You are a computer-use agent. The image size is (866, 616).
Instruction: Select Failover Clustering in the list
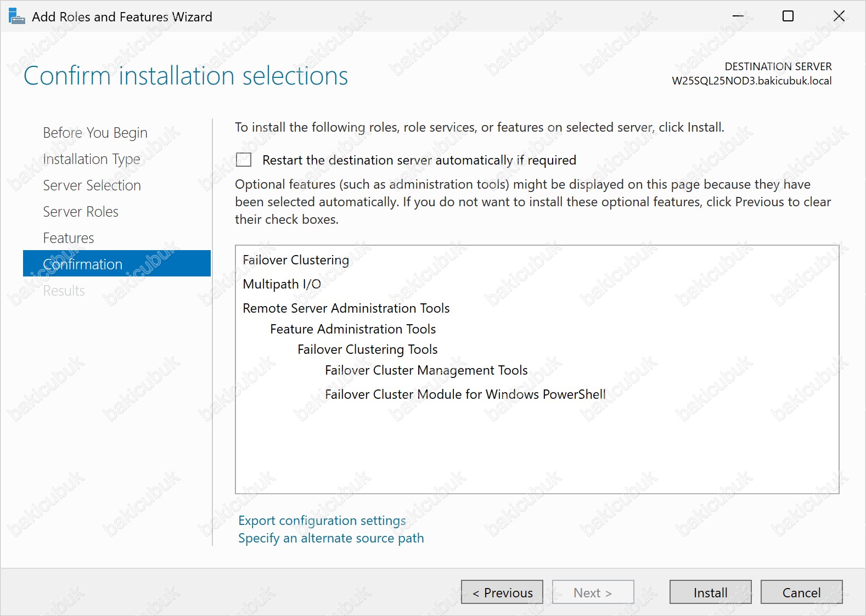click(x=295, y=260)
